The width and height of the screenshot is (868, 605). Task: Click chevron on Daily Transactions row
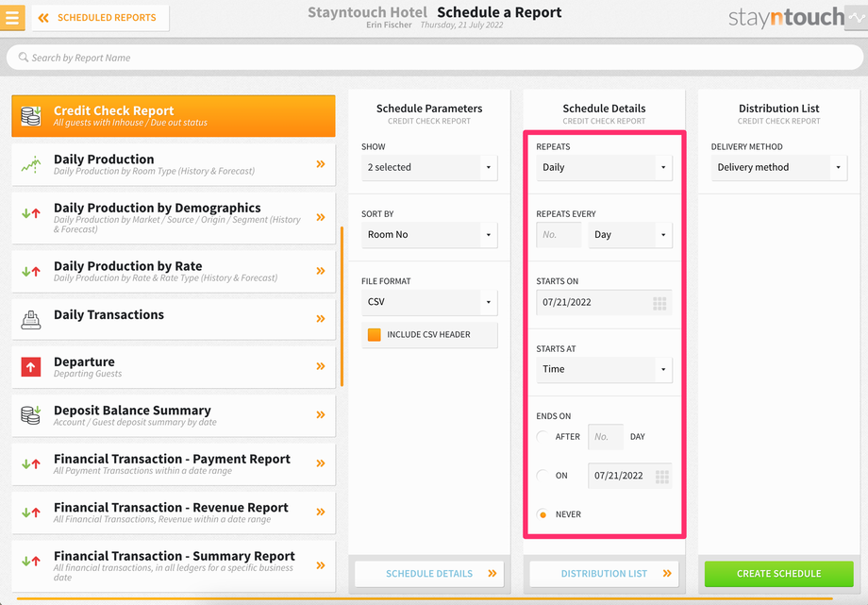click(321, 319)
